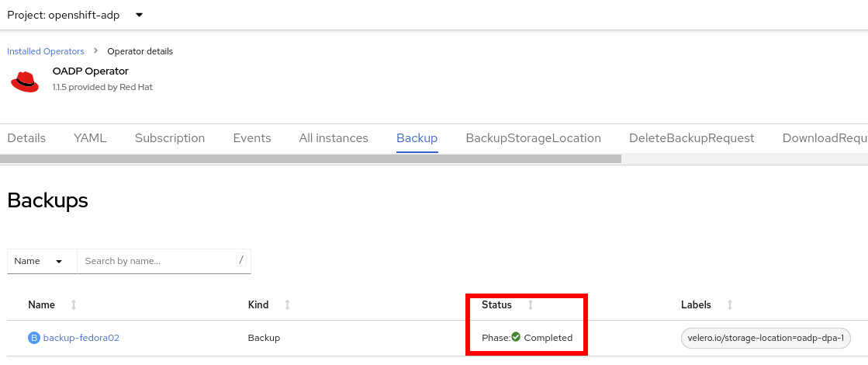
Task: Click the green Completed check icon
Action: click(516, 336)
